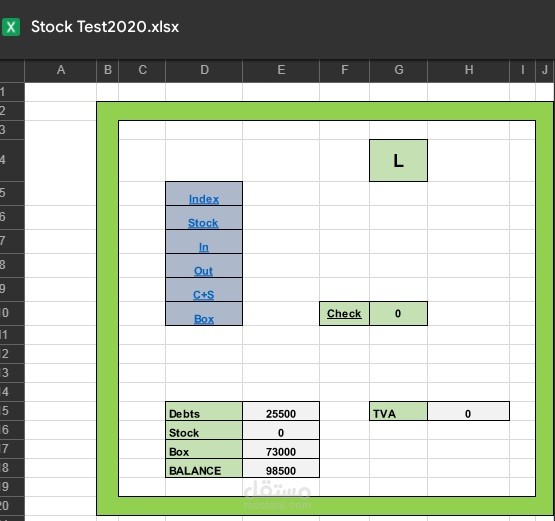Select the Check label cell
The image size is (555, 521).
pos(344,314)
